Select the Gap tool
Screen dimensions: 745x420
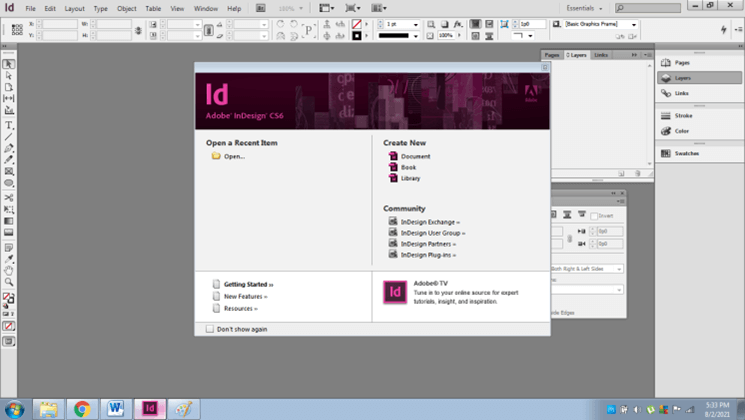[x=9, y=98]
